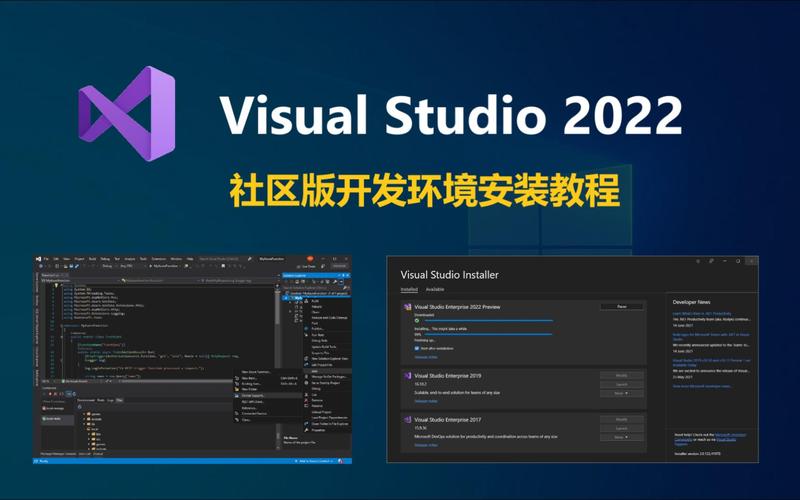Choose Manage NuGet Packages in context menu
Viewport: 800px width, 500px height.
point(329,377)
